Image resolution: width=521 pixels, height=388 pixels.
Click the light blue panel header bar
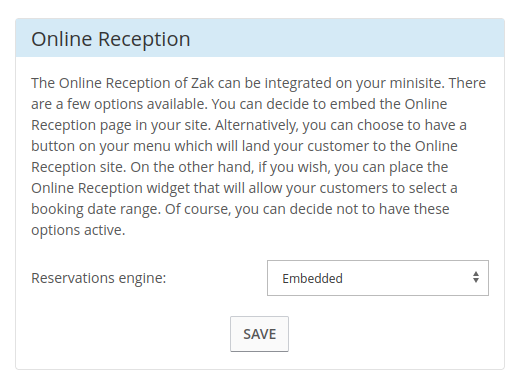click(260, 38)
